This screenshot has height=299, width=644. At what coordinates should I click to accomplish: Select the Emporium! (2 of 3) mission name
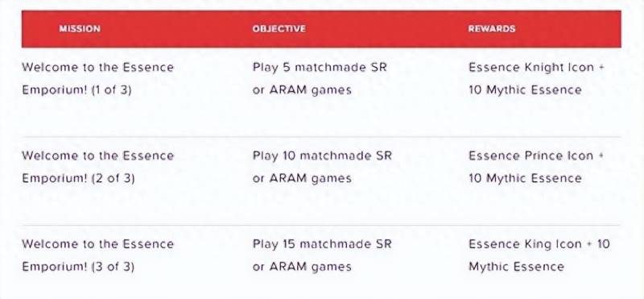tap(78, 178)
